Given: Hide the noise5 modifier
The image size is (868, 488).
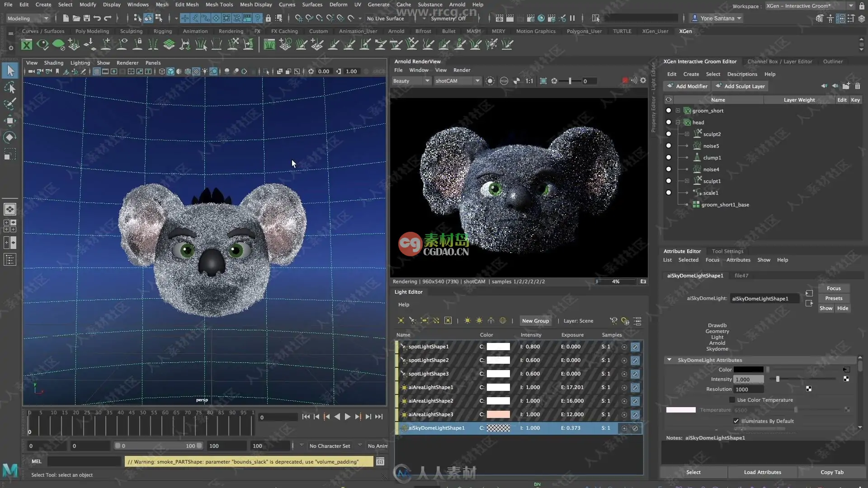Looking at the screenshot, I should tap(669, 145).
